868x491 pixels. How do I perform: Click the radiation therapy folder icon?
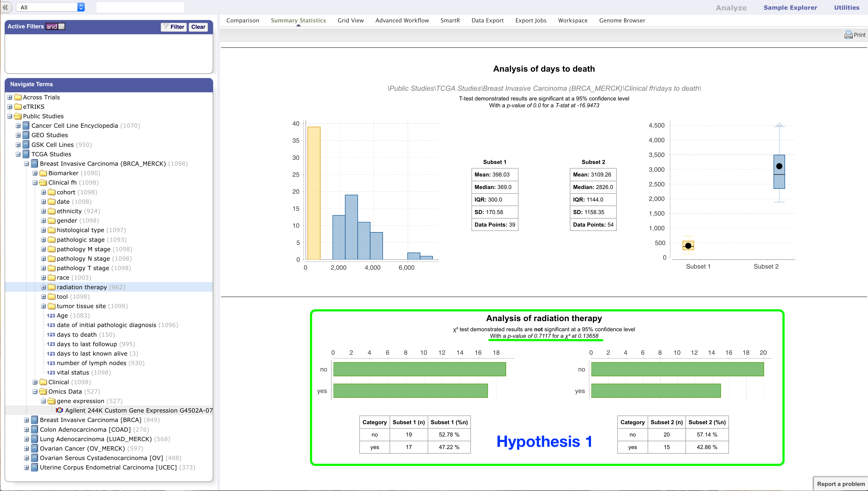pyautogui.click(x=52, y=287)
